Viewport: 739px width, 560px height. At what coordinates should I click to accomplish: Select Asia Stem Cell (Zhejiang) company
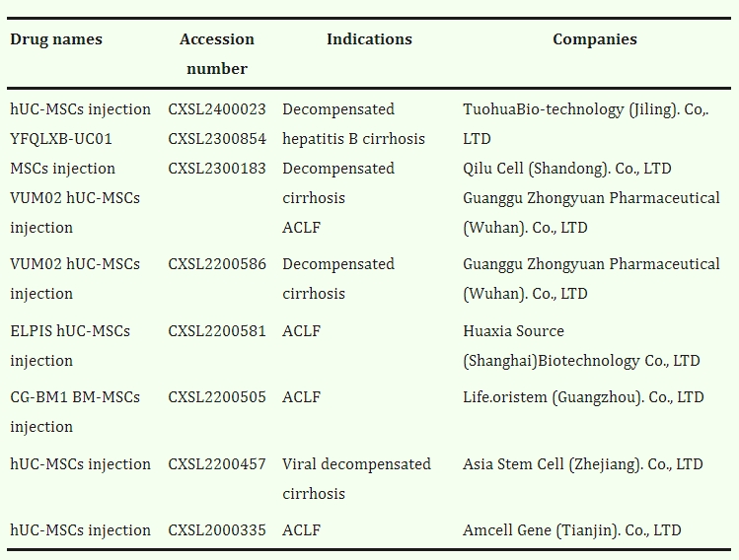[x=582, y=464]
